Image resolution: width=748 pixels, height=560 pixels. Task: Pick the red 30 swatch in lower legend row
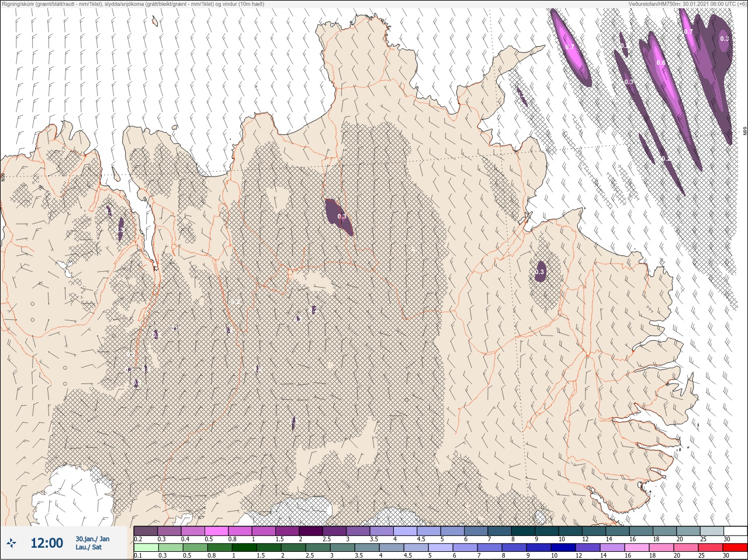click(x=735, y=548)
